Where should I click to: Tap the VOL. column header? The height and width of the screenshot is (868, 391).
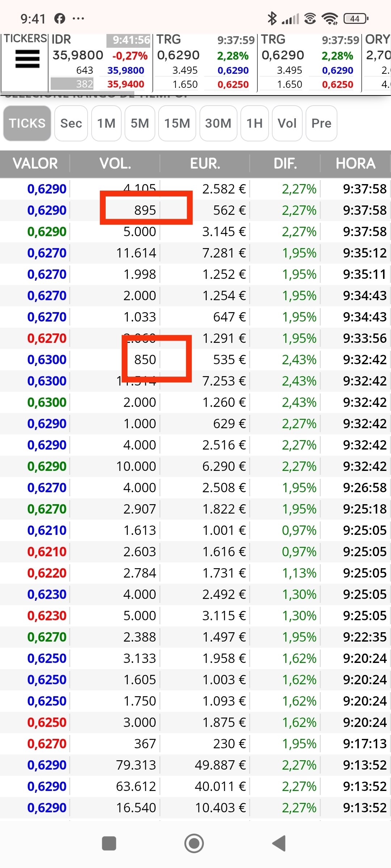point(115,163)
